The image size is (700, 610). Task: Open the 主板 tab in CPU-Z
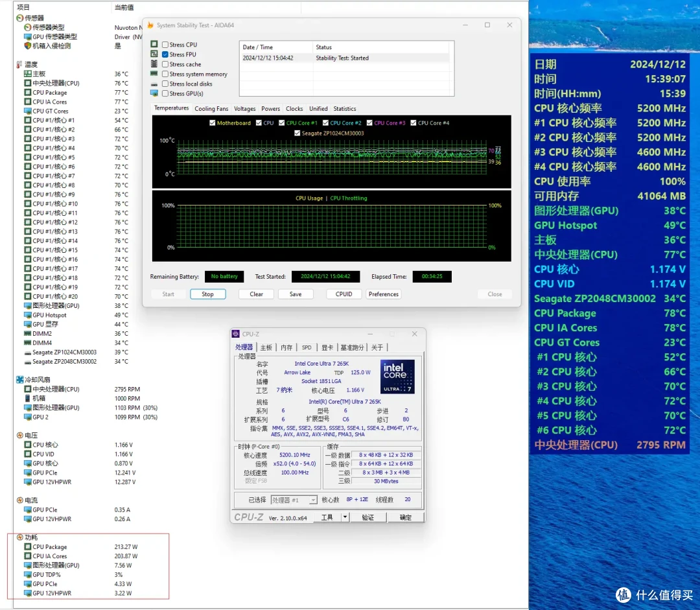click(x=266, y=347)
